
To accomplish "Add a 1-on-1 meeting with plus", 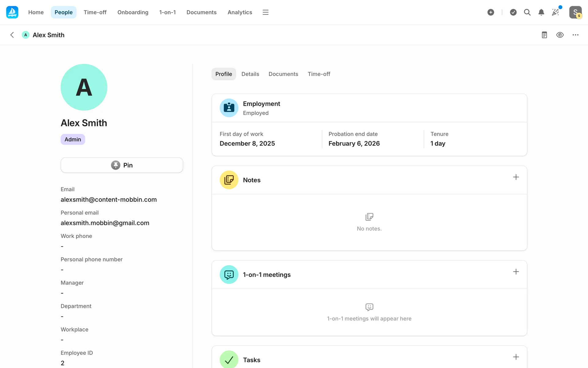I will 516,272.
